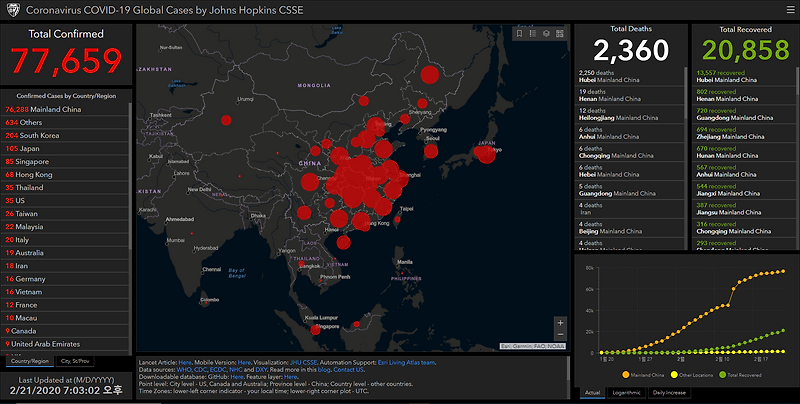Select the 105 Japan row

click(67, 148)
